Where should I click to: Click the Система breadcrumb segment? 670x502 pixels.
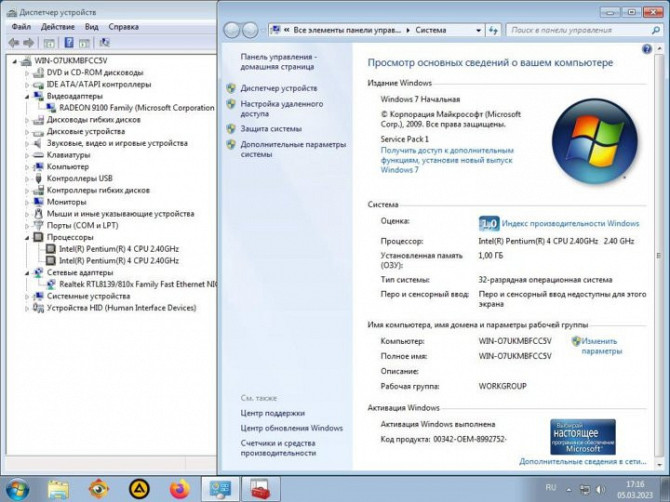tap(431, 30)
